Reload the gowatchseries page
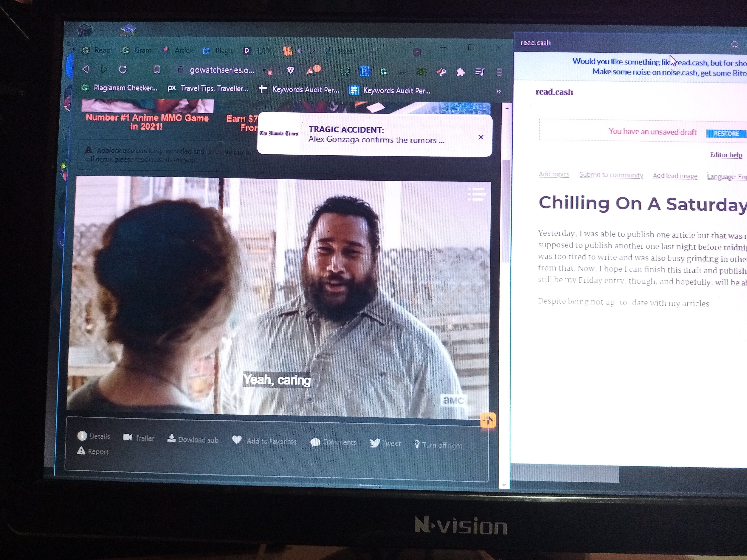This screenshot has height=560, width=747. [x=123, y=70]
